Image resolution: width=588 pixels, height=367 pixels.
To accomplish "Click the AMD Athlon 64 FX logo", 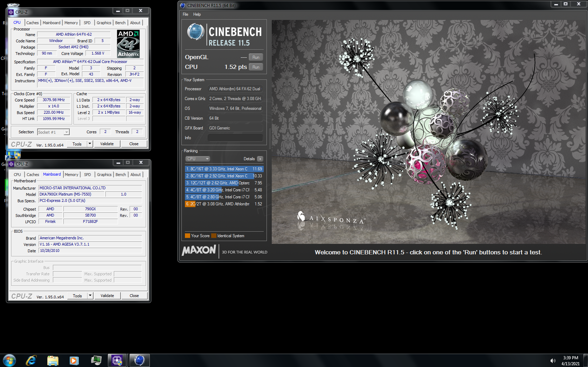I will pyautogui.click(x=128, y=44).
